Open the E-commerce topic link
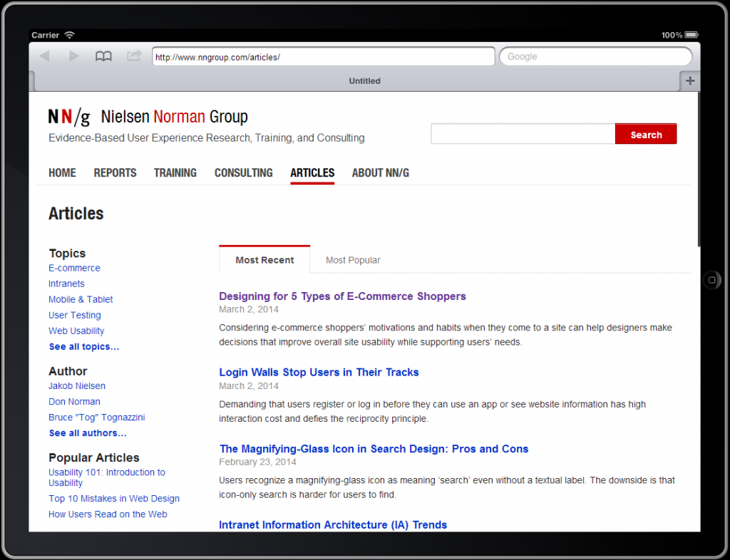Screen dimensions: 730x560 74,268
